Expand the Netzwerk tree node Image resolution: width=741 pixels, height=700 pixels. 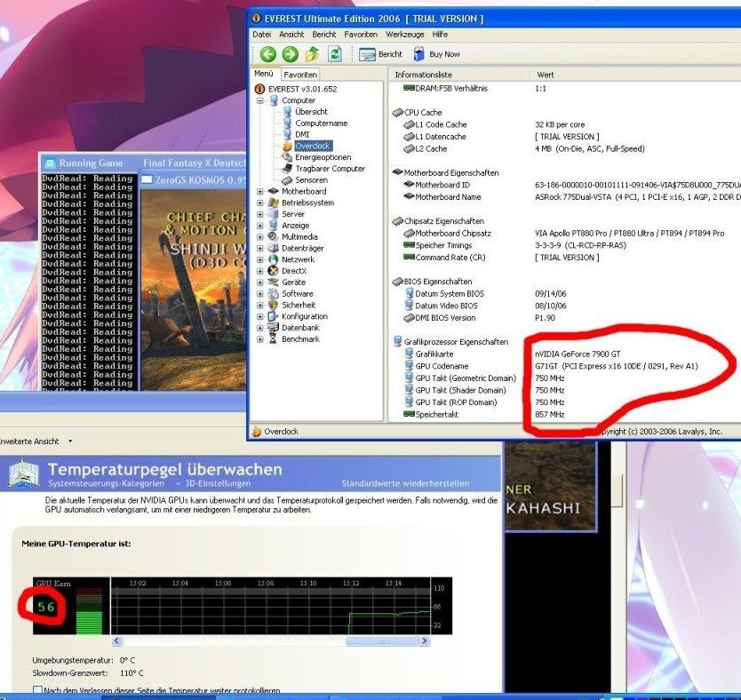coord(260,259)
